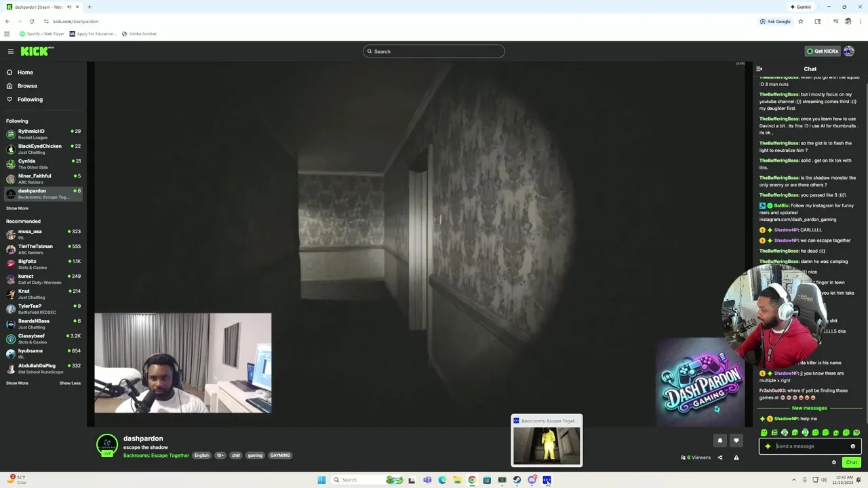868x488 pixels.
Task: Open Microsoft Teams from taskbar
Action: pos(427,480)
